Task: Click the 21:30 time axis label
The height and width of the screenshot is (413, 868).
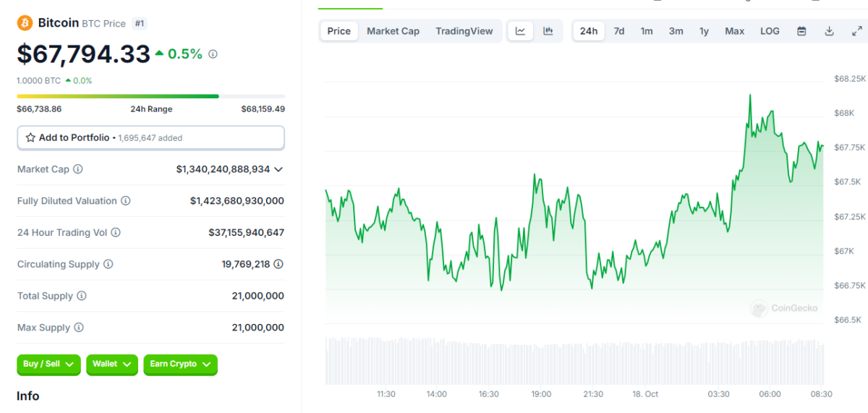Action: pos(593,394)
